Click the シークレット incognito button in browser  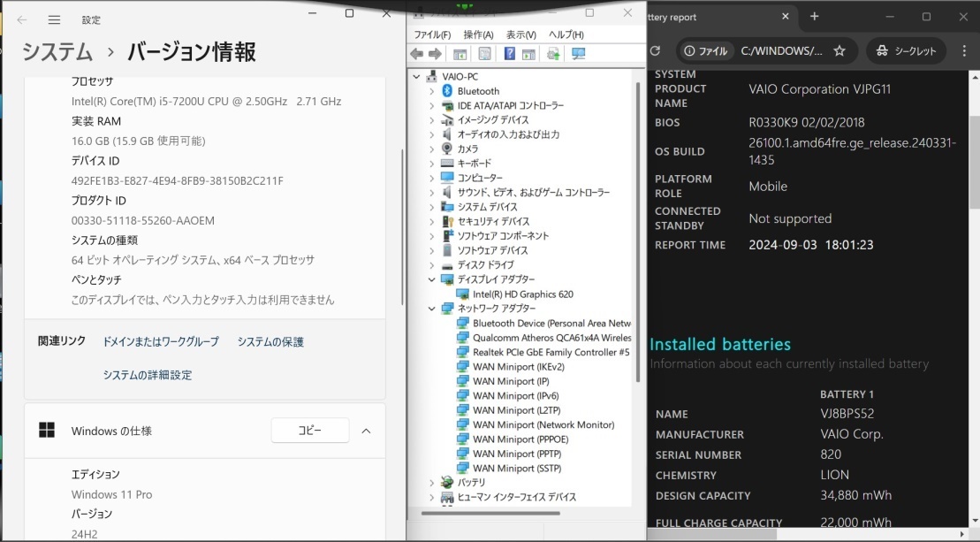pos(907,50)
